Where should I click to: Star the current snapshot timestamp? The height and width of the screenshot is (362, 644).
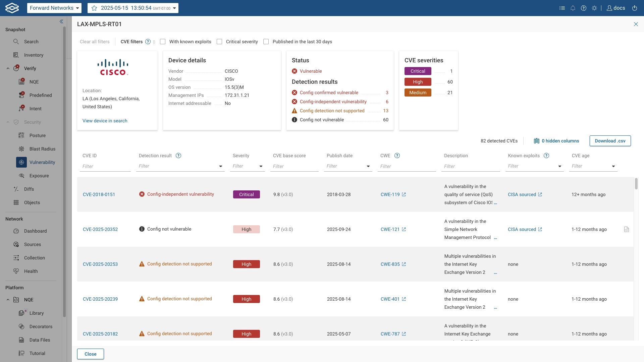tap(94, 8)
